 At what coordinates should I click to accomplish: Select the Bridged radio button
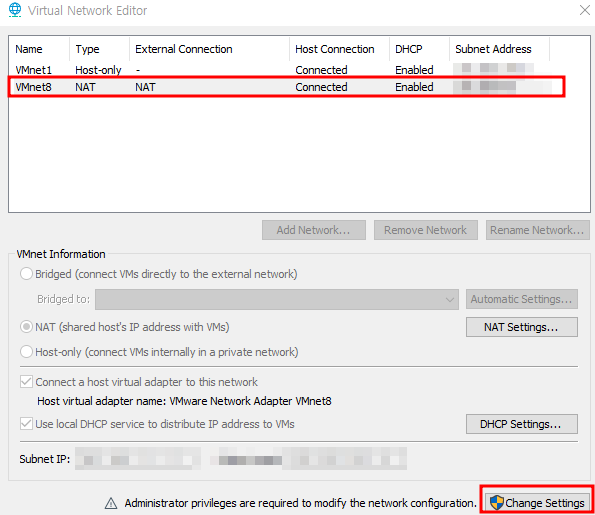pyautogui.click(x=26, y=274)
